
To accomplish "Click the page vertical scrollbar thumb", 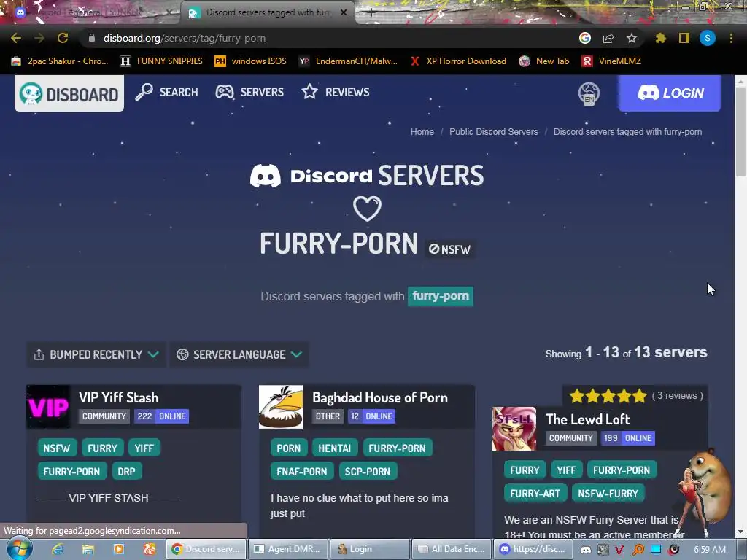I will click(x=741, y=131).
